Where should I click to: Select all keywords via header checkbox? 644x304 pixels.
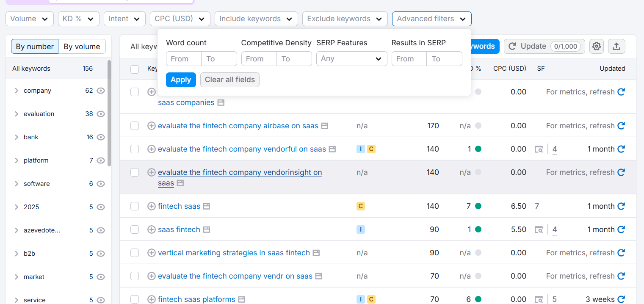(x=135, y=69)
